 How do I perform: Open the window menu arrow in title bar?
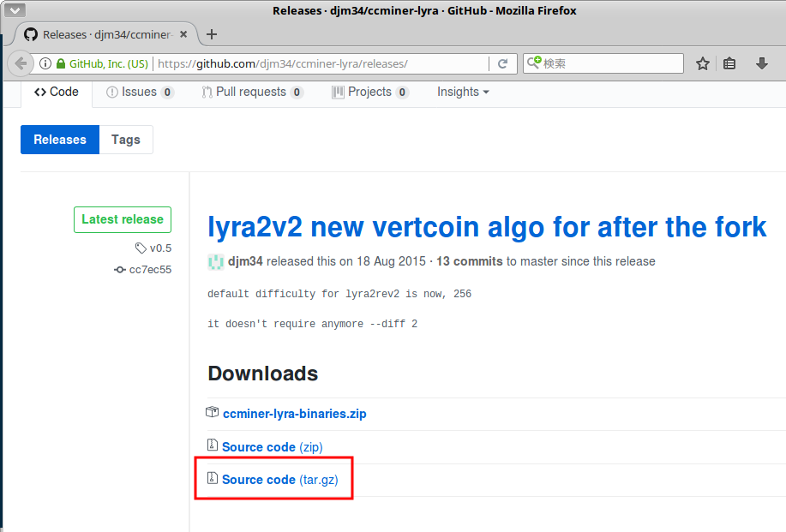pyautogui.click(x=15, y=10)
